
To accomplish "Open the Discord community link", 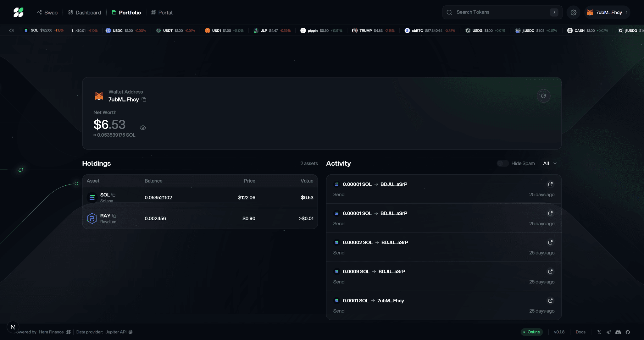I will click(618, 332).
